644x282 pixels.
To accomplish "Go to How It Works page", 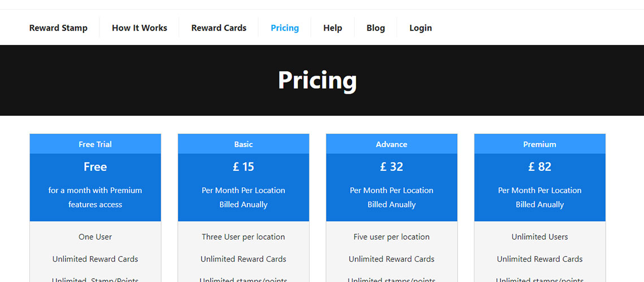I will [x=140, y=28].
